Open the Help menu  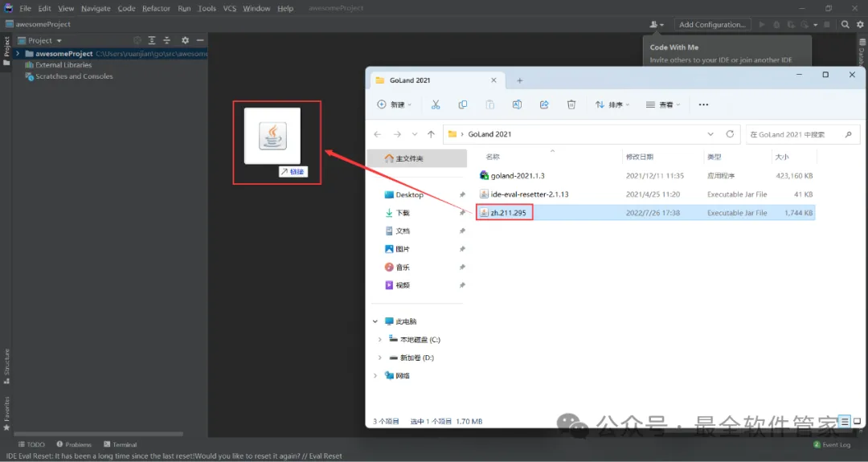pos(285,8)
